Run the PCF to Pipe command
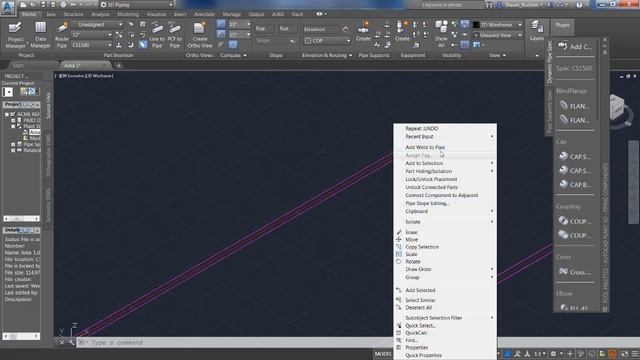The height and width of the screenshot is (360, 640). [175, 35]
